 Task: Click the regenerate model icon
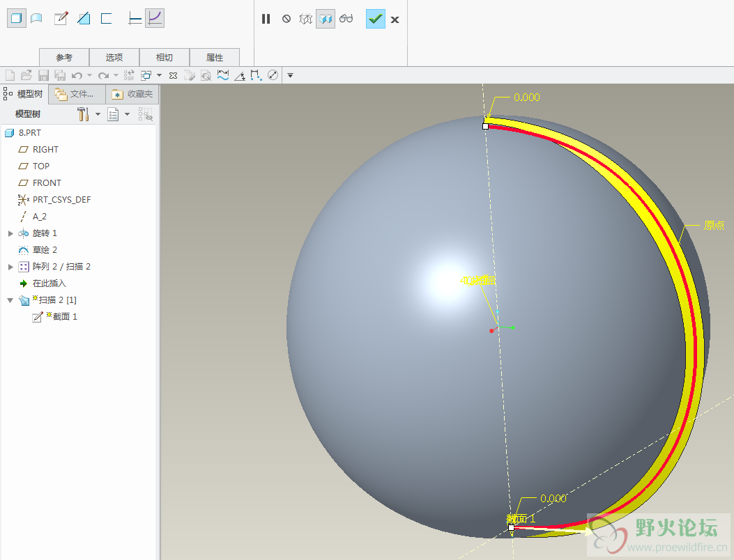point(129,75)
